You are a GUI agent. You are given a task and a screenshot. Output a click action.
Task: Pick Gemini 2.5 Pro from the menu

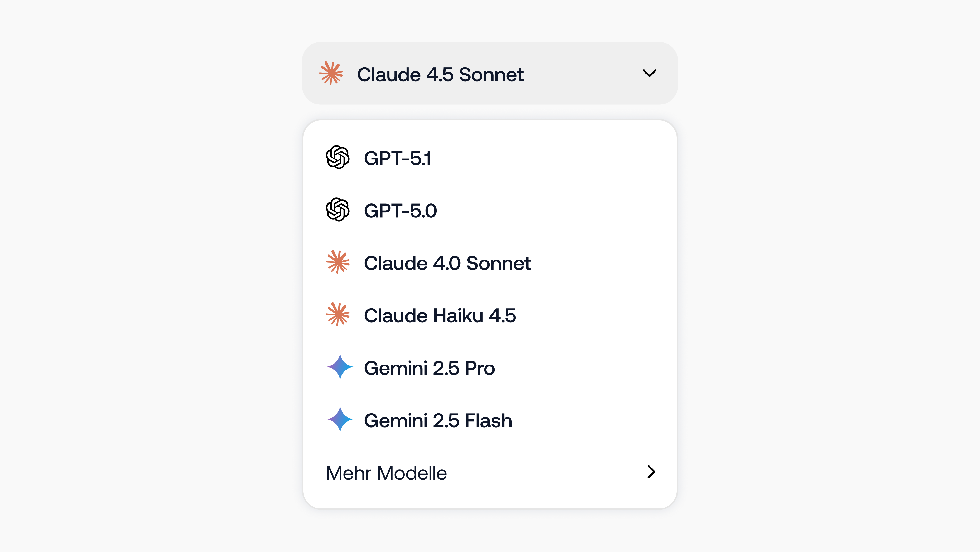(x=430, y=368)
